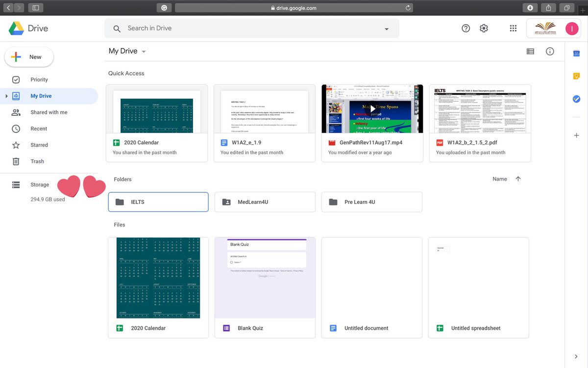Go back with the browser back arrow
Image resolution: width=588 pixels, height=368 pixels.
coord(8,8)
